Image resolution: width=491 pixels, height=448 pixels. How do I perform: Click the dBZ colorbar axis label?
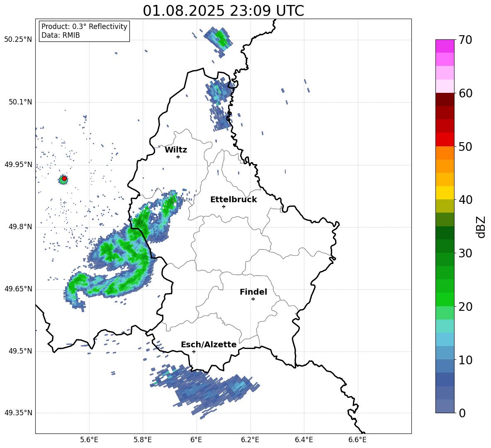(x=481, y=227)
